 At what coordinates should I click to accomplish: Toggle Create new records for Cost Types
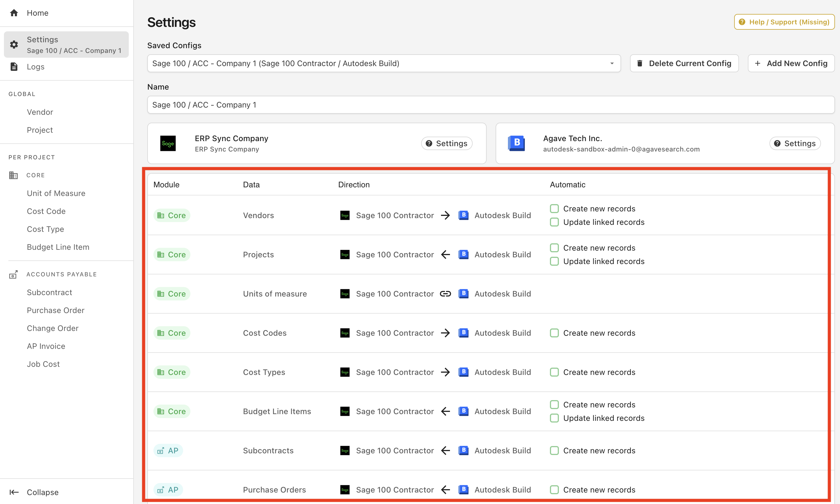(554, 372)
